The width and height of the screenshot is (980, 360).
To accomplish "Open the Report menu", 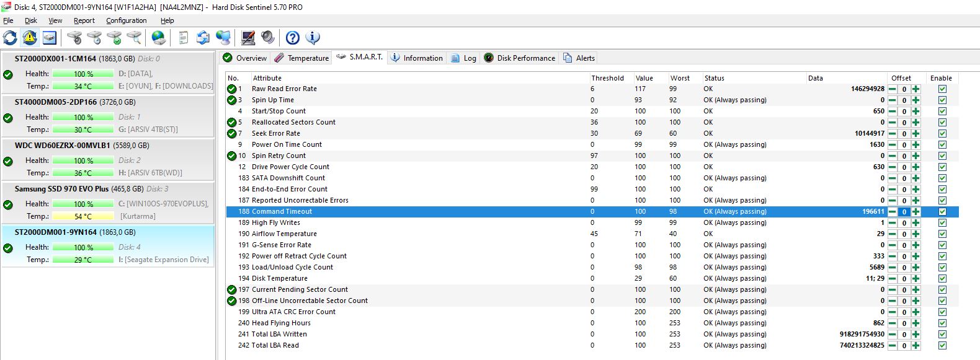I will point(84,20).
